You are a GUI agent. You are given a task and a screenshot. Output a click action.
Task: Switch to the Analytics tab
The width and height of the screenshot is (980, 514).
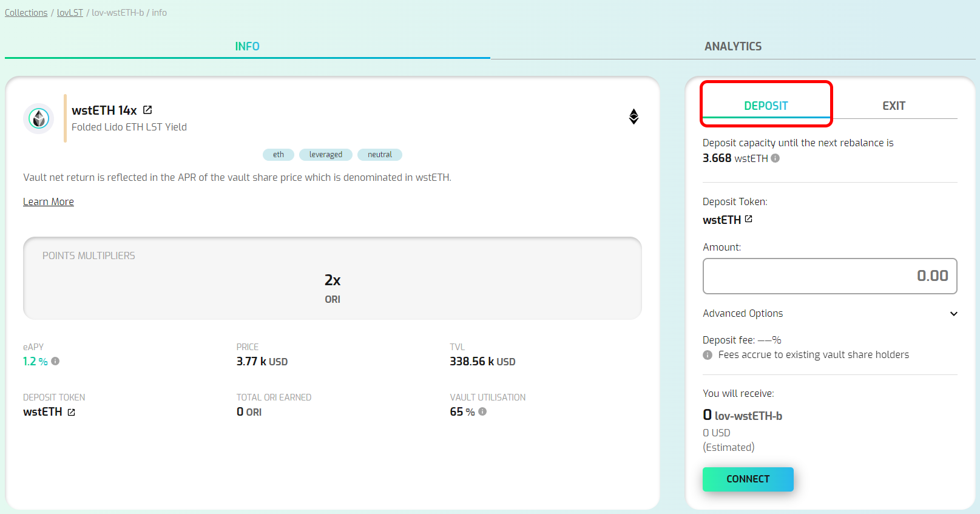pos(732,46)
